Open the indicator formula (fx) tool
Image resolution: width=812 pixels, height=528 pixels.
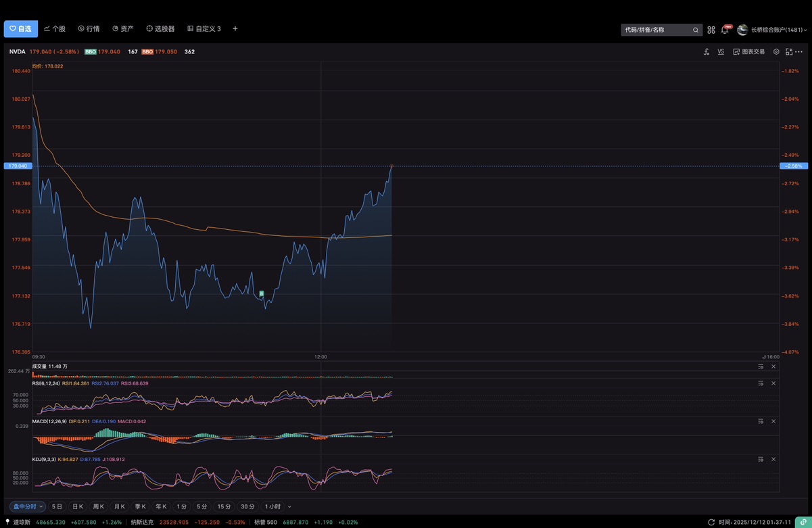point(707,51)
